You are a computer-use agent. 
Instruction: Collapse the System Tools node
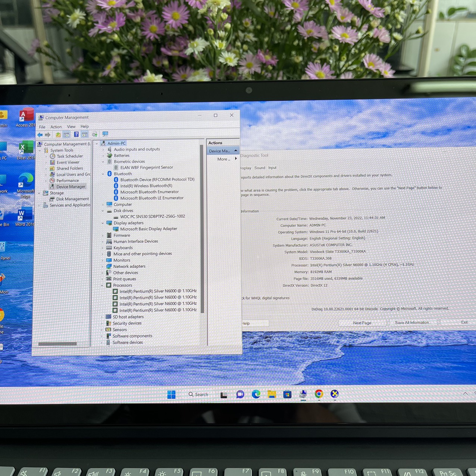(40, 150)
